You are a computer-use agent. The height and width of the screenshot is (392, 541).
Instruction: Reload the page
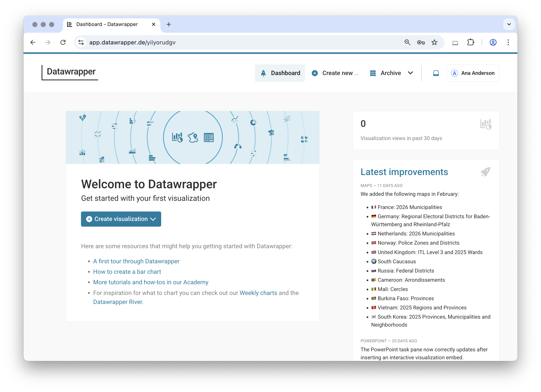tap(63, 42)
